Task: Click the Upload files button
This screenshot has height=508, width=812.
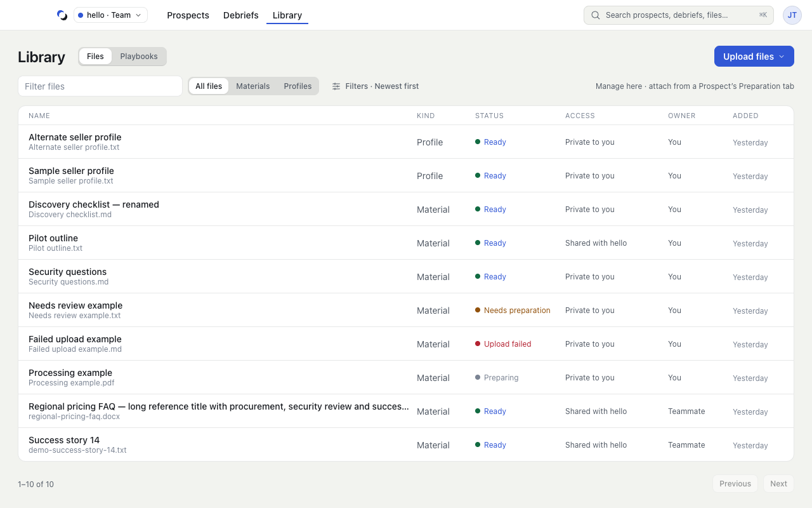Action: point(754,57)
